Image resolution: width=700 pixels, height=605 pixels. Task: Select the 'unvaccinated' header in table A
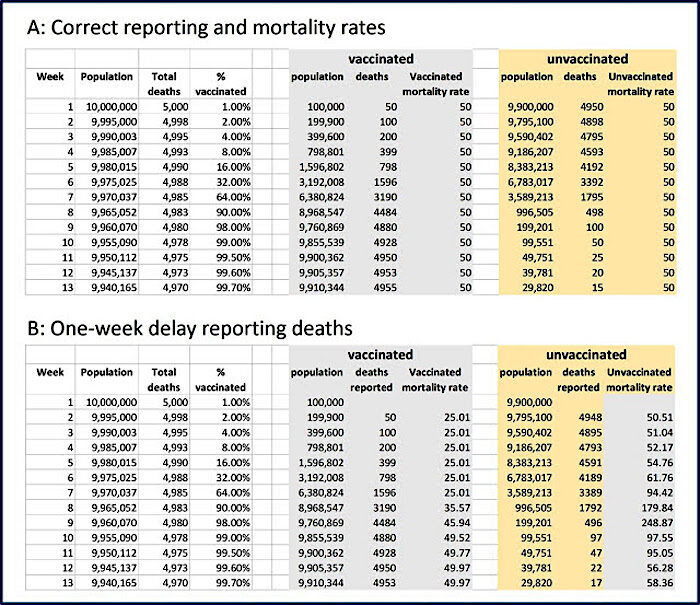click(588, 59)
